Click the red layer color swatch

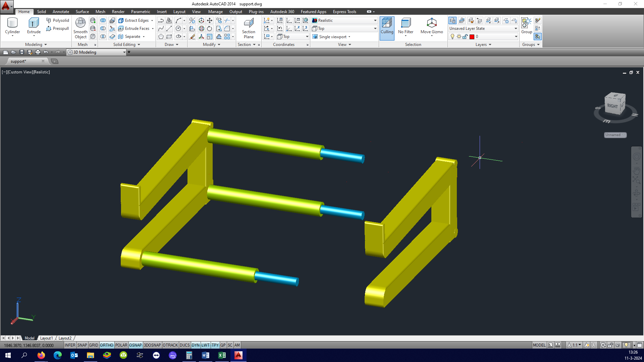(472, 37)
